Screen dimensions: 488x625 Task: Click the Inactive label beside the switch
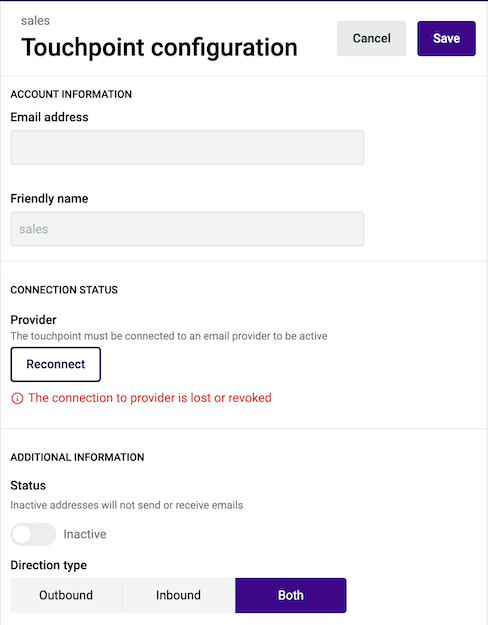click(85, 534)
